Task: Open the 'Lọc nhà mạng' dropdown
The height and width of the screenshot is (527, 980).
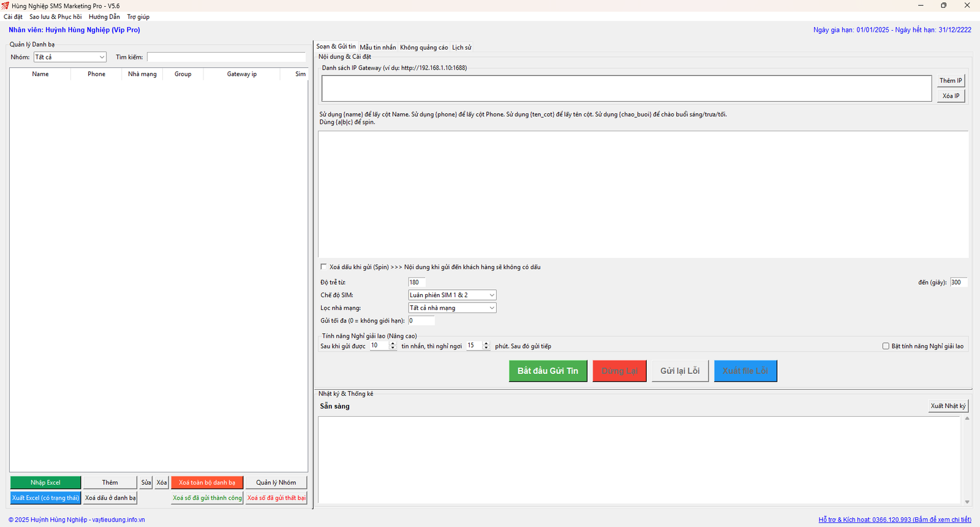Action: 452,308
